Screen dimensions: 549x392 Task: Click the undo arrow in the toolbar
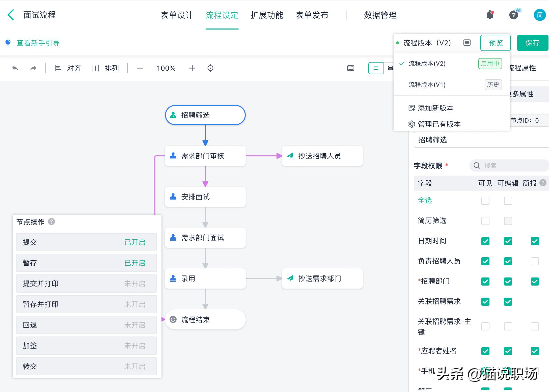(15, 68)
